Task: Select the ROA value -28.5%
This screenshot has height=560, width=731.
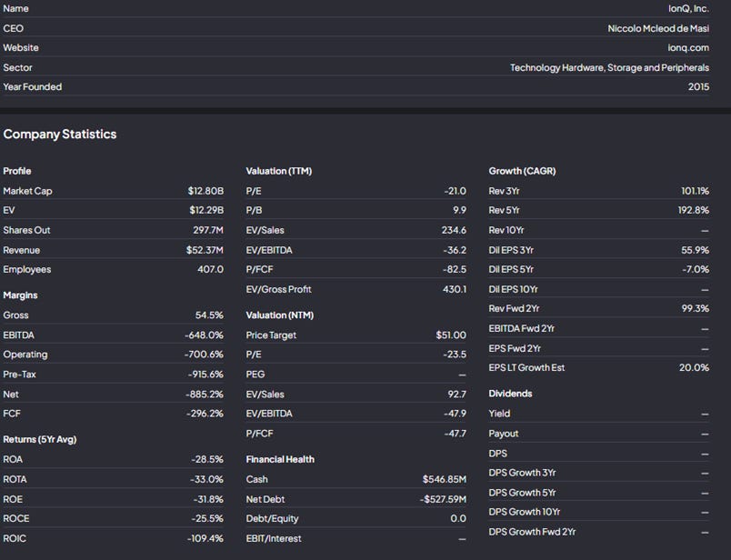Action: click(207, 459)
